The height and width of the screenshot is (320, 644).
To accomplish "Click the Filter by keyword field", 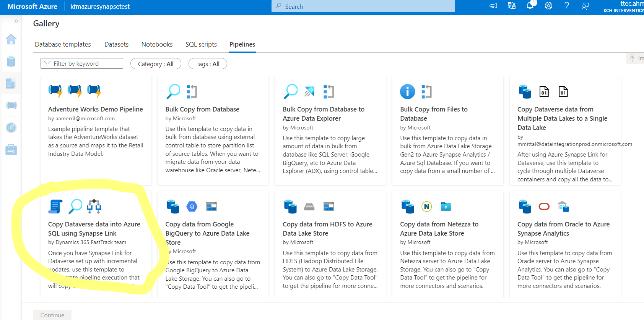I will (x=82, y=63).
